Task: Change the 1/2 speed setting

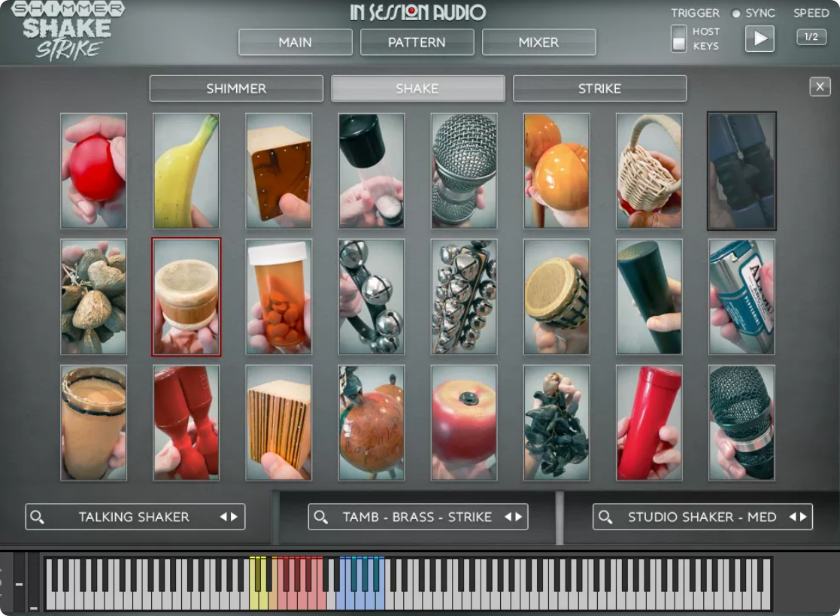Action: tap(811, 37)
